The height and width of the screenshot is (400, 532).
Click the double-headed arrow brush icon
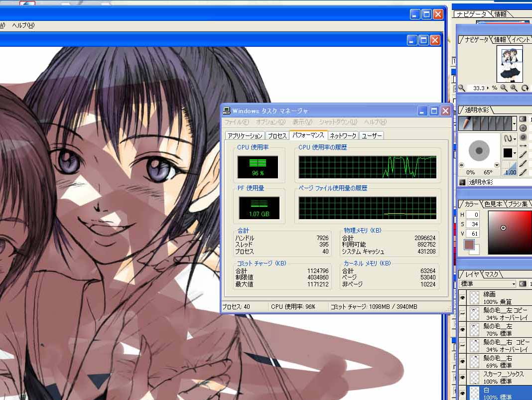(x=523, y=145)
